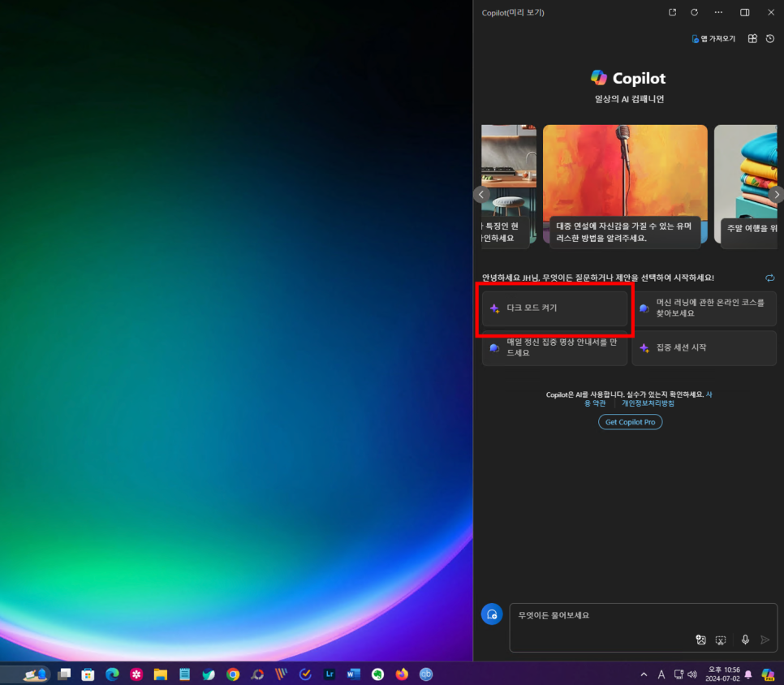Screen dimensions: 784x685
Task: Start a new topic with blue chat icon
Action: [x=492, y=614]
